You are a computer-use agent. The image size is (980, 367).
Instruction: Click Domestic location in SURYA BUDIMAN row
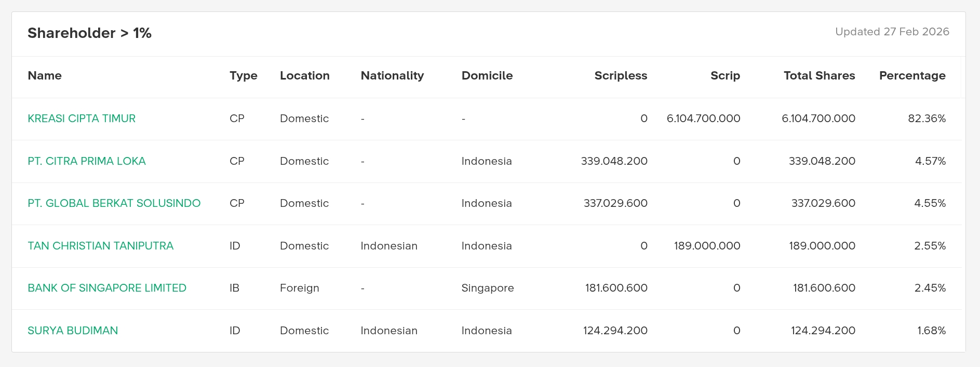click(x=304, y=331)
